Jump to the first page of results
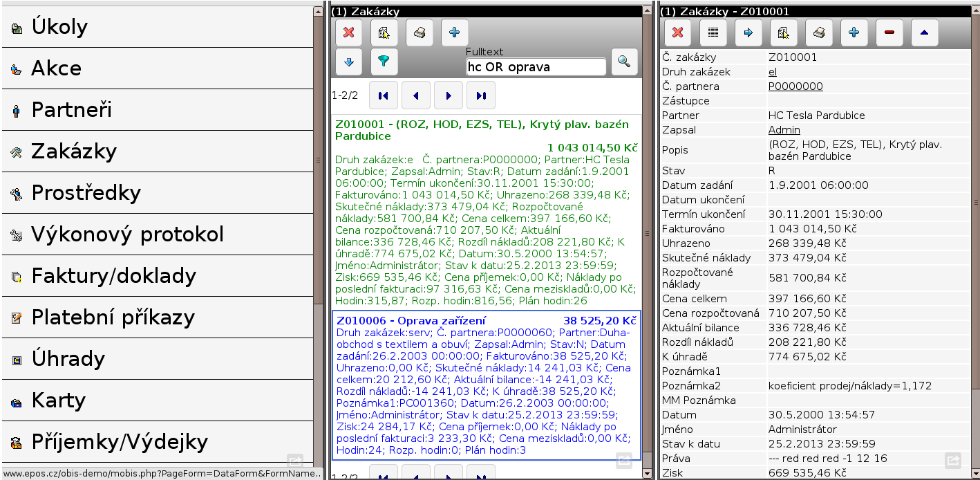The image size is (980, 480). pyautogui.click(x=384, y=95)
